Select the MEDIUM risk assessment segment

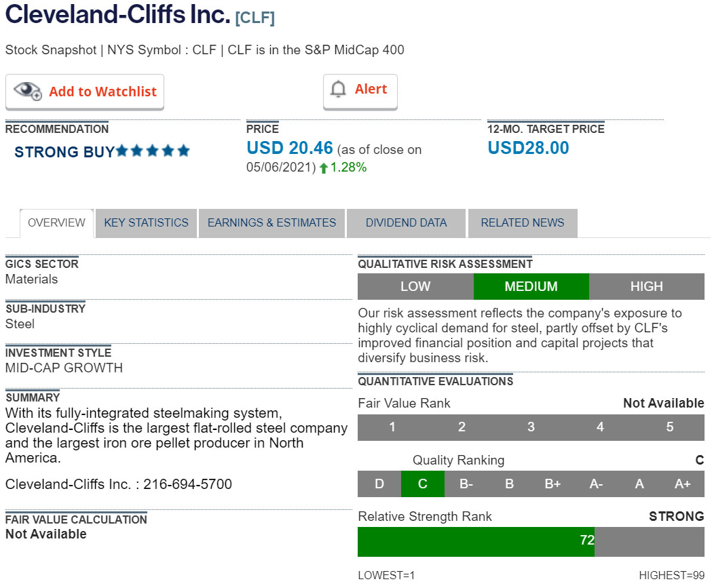[531, 286]
